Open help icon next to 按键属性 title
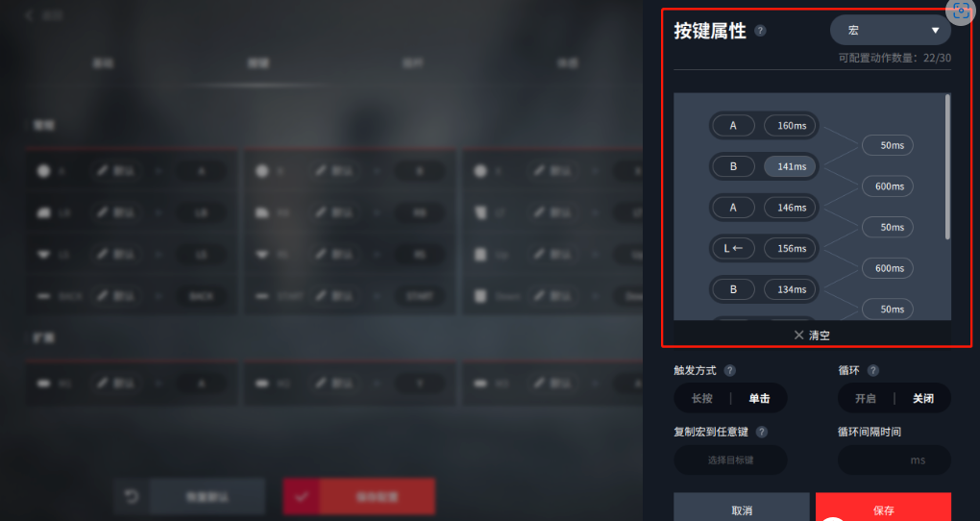The width and height of the screenshot is (980, 521). tap(760, 31)
